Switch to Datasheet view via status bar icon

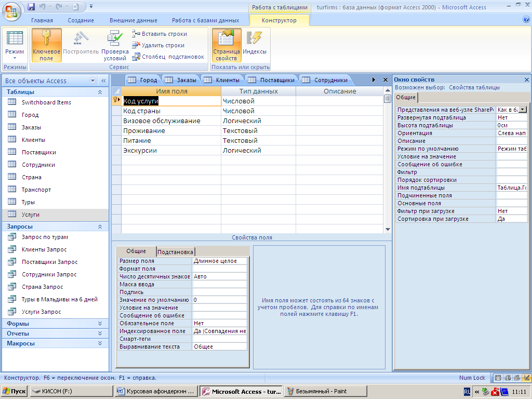498,378
